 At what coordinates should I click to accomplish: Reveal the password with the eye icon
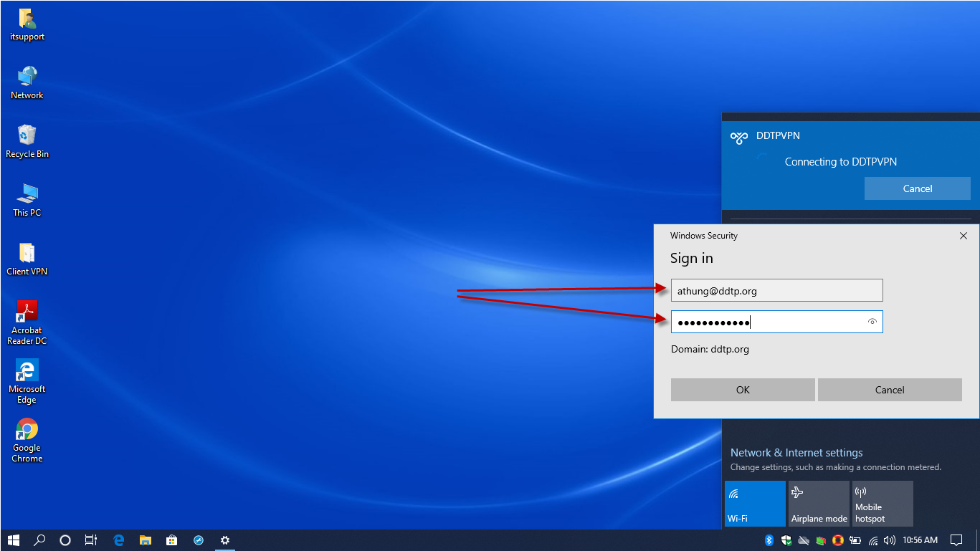[872, 322]
